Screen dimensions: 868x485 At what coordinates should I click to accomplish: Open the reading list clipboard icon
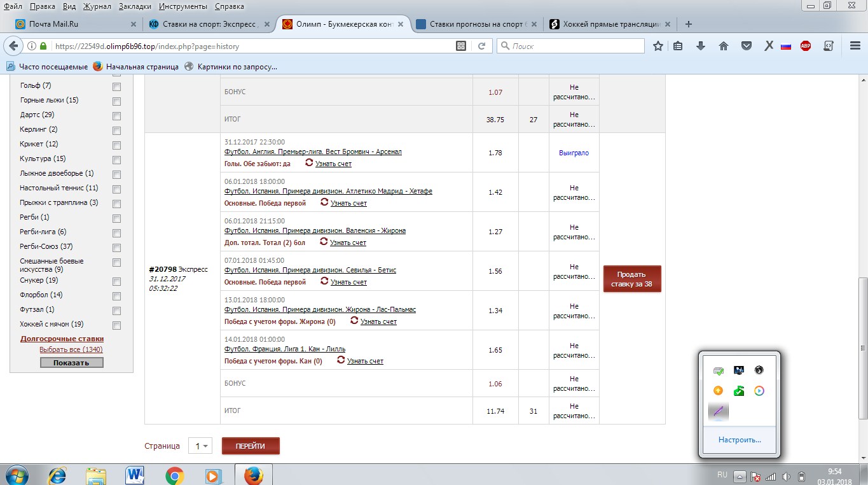pos(679,46)
